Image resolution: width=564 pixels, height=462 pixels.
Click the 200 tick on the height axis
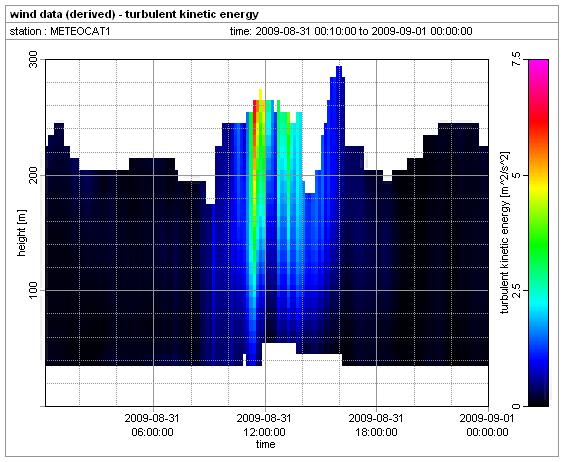[33, 175]
